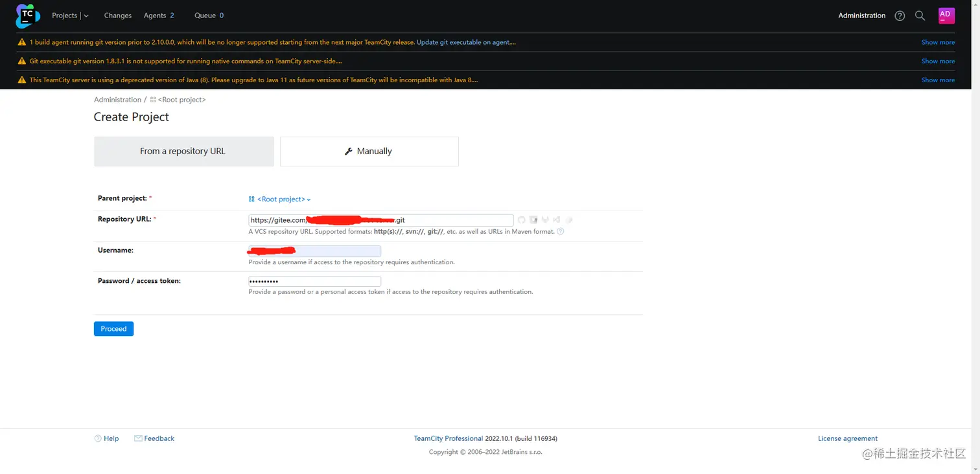Click the Create Project heading
The image size is (980, 474).
[132, 117]
